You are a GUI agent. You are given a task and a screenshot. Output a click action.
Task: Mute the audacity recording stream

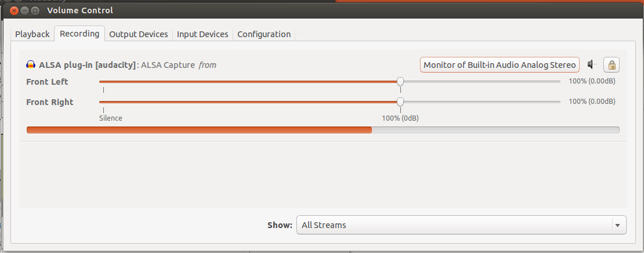point(591,64)
